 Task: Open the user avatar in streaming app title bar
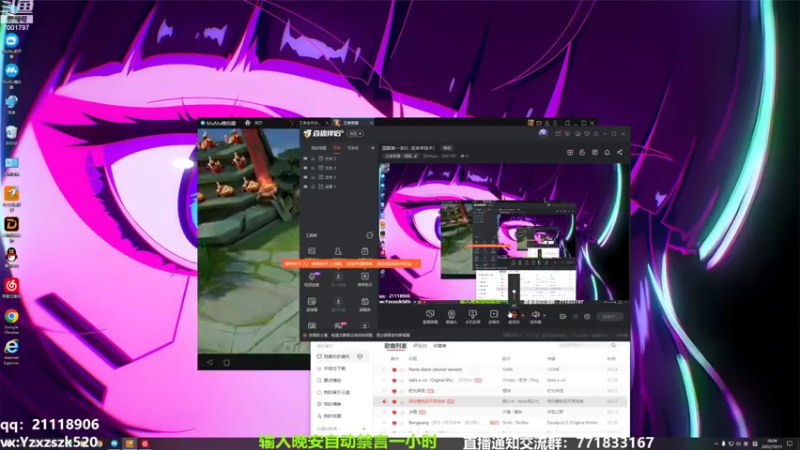[543, 134]
